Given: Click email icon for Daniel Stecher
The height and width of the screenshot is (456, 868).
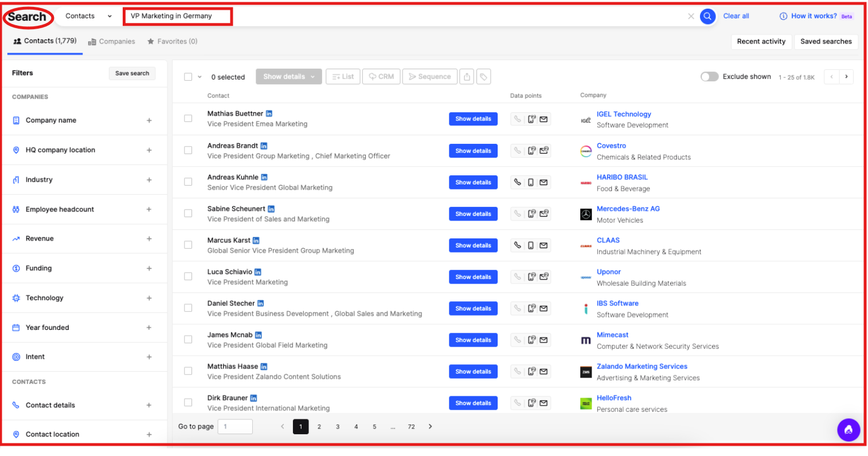Looking at the screenshot, I should pyautogui.click(x=544, y=308).
